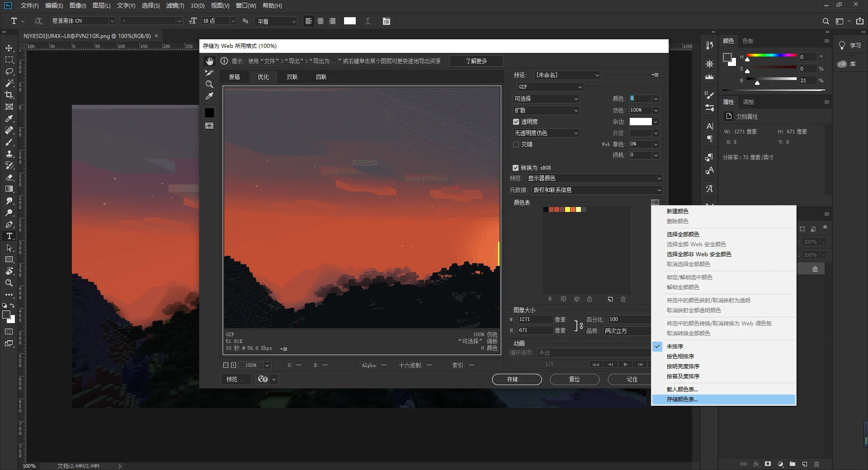Toggle the 透明度 checkbox
The width and height of the screenshot is (868, 470).
(x=516, y=122)
